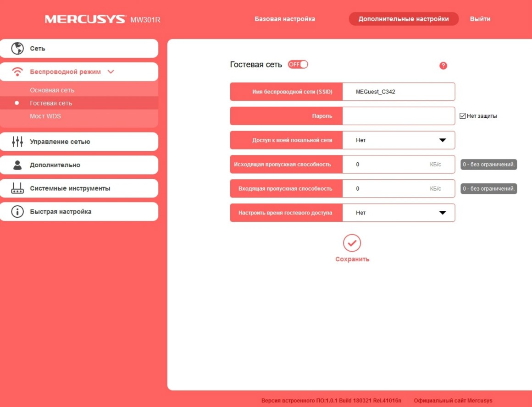Click Исходящая пропускная способность input field
The width and height of the screenshot is (532, 407).
[390, 165]
